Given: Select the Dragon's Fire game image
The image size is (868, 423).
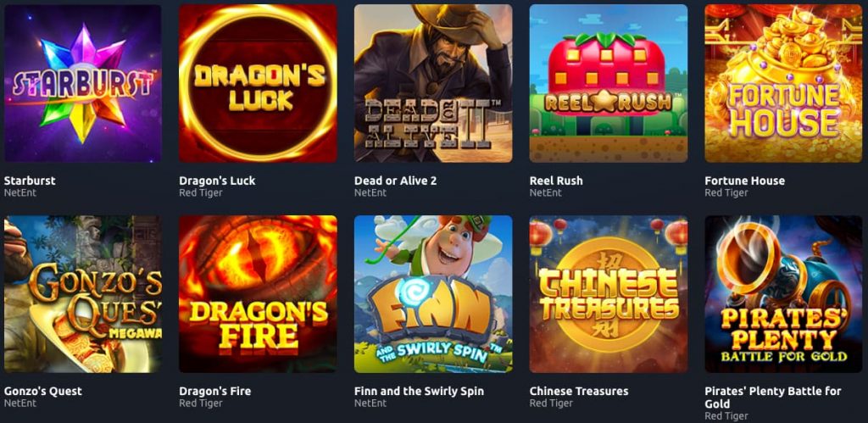Looking at the screenshot, I should pyautogui.click(x=258, y=294).
